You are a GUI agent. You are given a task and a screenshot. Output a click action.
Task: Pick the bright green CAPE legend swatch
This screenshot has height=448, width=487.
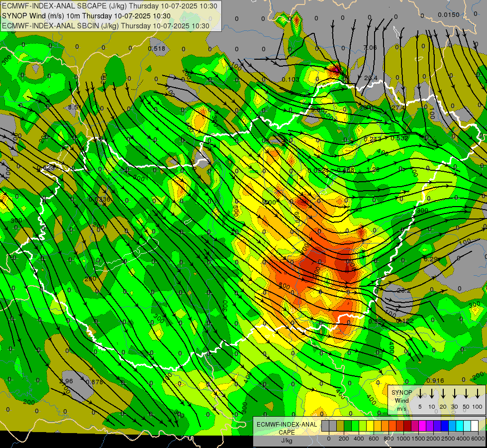tap(355, 426)
